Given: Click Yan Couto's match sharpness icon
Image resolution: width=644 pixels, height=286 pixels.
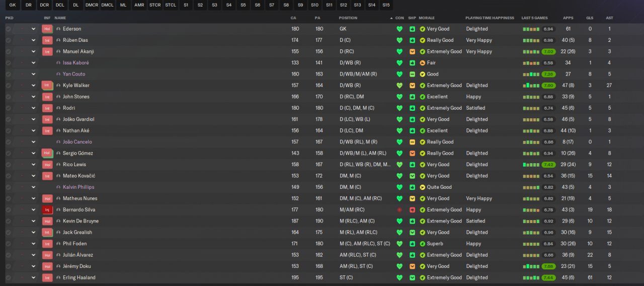Looking at the screenshot, I should coord(412,74).
